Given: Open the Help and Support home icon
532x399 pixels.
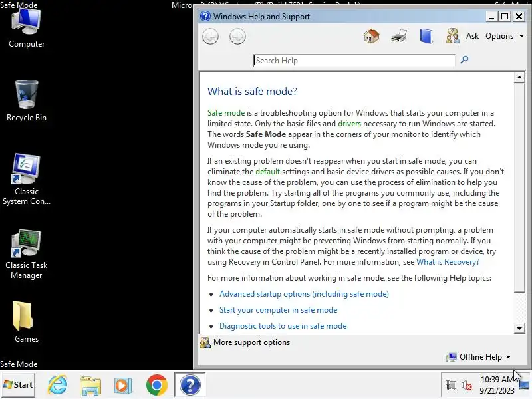Looking at the screenshot, I should click(372, 36).
